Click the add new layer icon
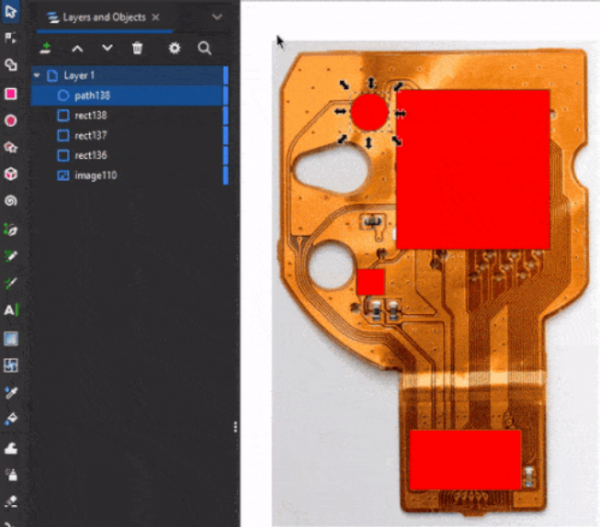This screenshot has width=600, height=527. pyautogui.click(x=45, y=48)
